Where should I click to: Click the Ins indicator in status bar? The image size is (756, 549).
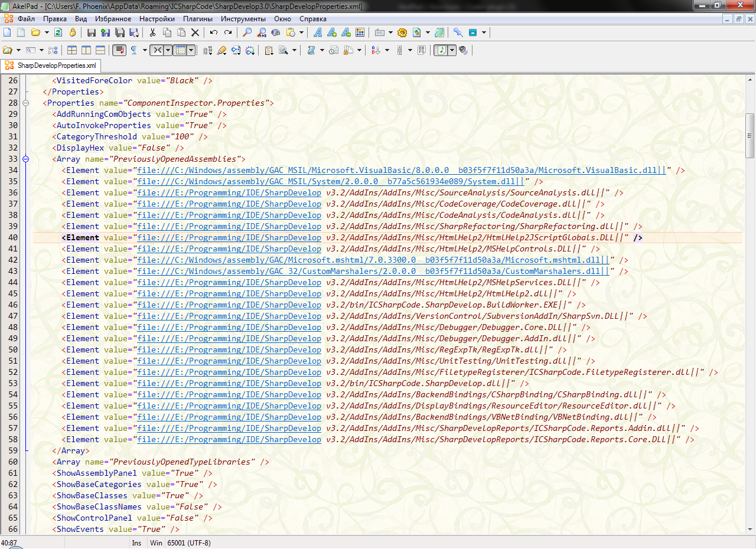[x=136, y=543]
